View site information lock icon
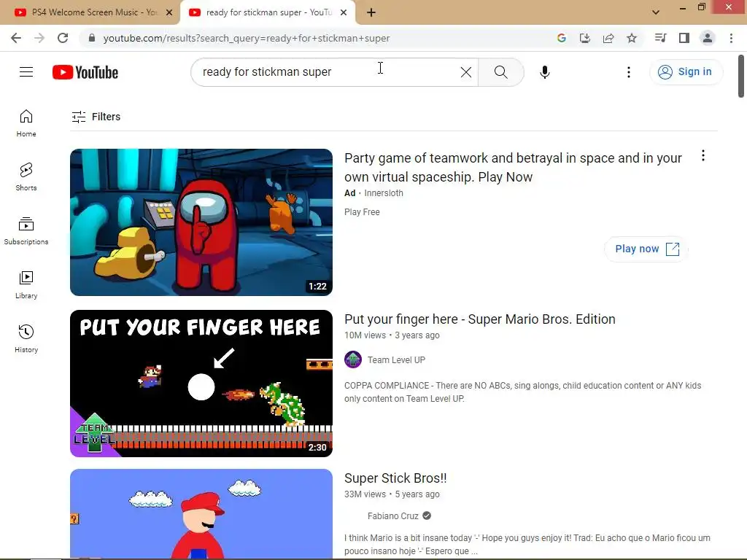Screen dimensions: 747x560 pyautogui.click(x=92, y=38)
